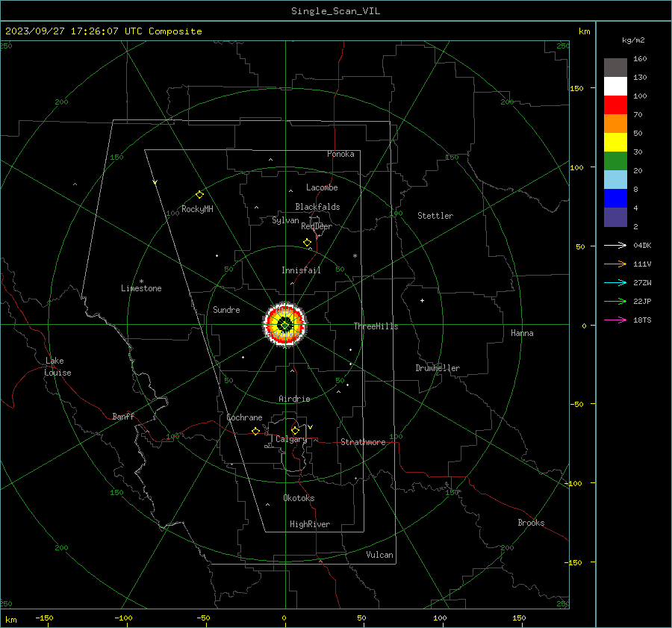Click the asterisk marker above Limestone
Screen dimensions: 672x628
point(141,282)
